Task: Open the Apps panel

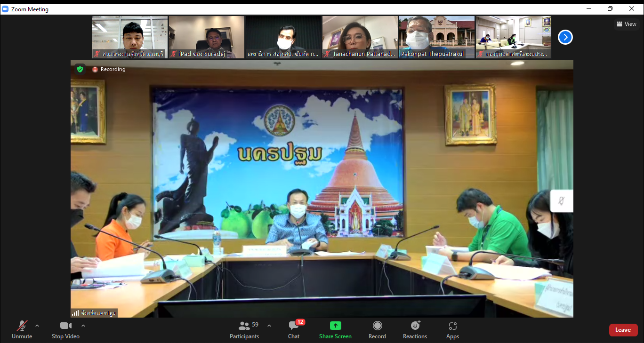Action: (x=452, y=329)
